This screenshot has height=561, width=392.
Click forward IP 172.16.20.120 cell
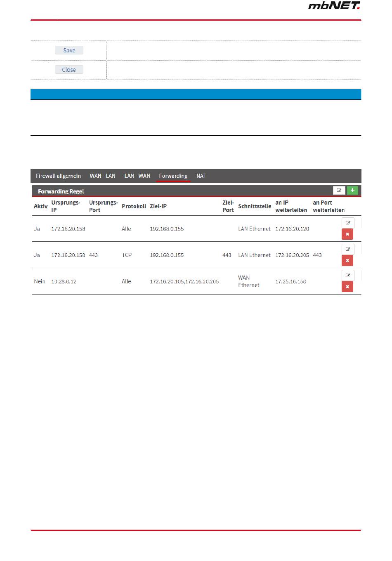point(292,229)
